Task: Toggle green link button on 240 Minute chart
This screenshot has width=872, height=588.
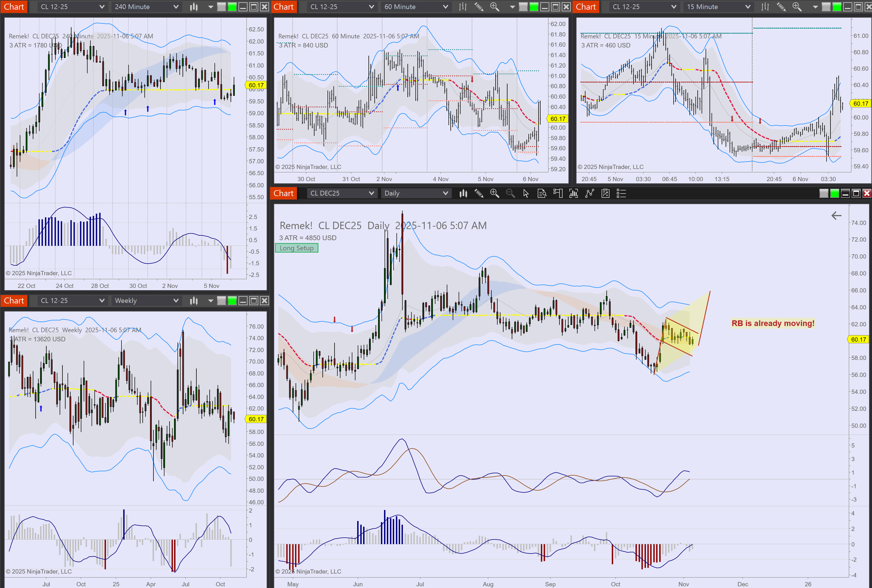Action: pos(232,7)
